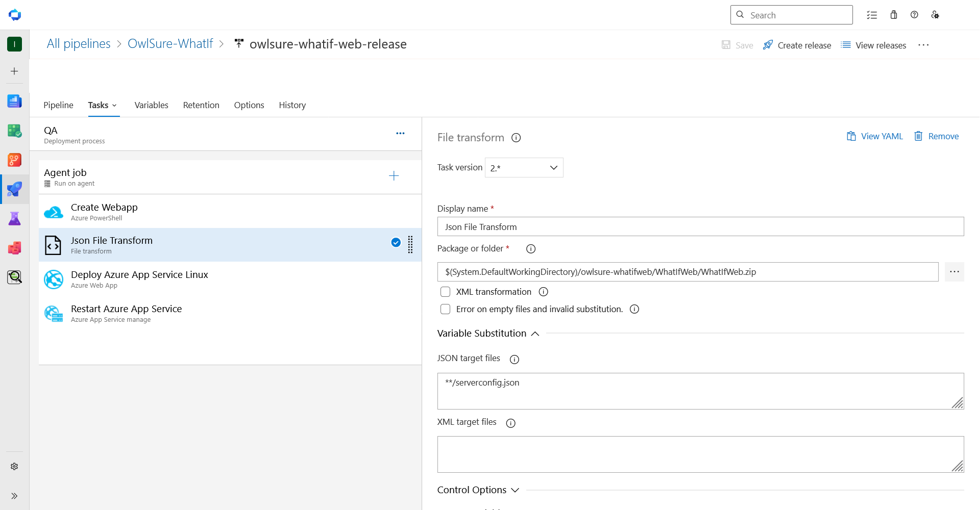Image resolution: width=980 pixels, height=510 pixels.
Task: Open Tasks tab dropdown chevron
Action: click(x=114, y=106)
